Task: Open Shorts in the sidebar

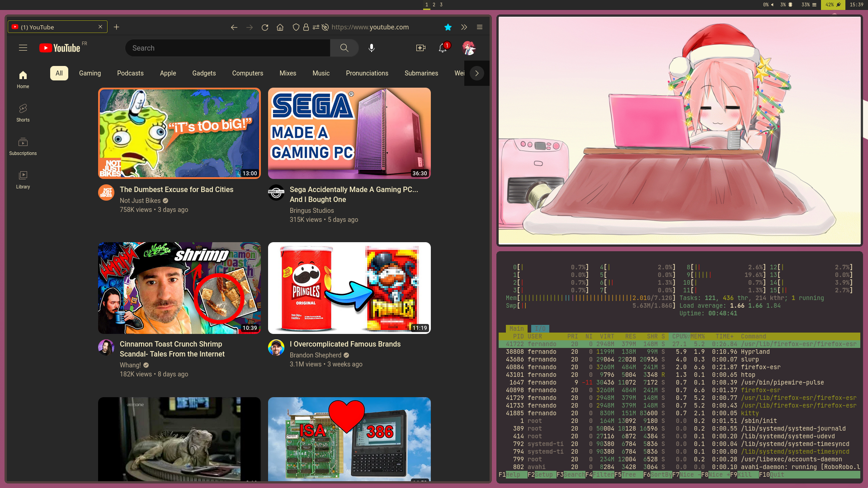Action: [x=23, y=113]
